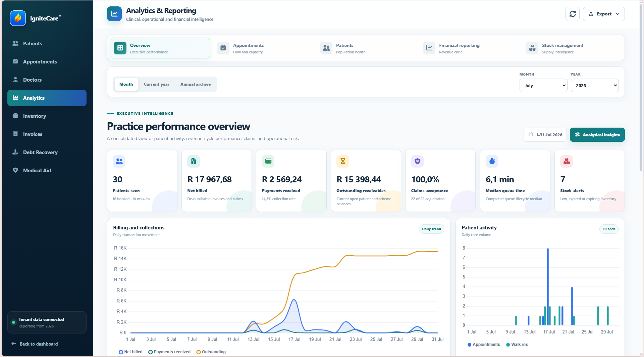Viewport: 644px width, 357px height.
Task: Click the green tenant connection status dot
Action: (13, 322)
